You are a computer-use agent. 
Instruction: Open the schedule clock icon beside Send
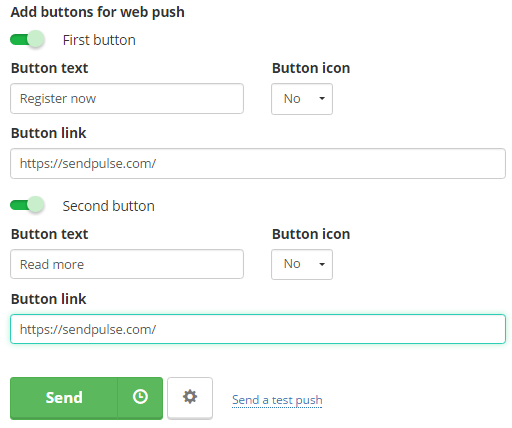click(x=140, y=398)
